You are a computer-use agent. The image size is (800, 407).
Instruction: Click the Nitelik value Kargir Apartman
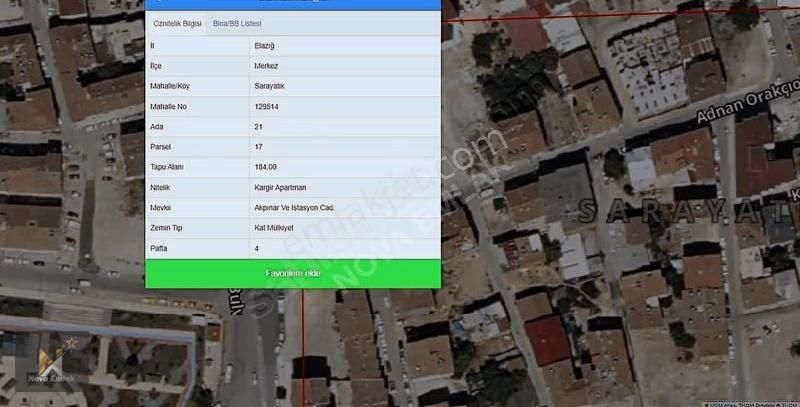280,187
